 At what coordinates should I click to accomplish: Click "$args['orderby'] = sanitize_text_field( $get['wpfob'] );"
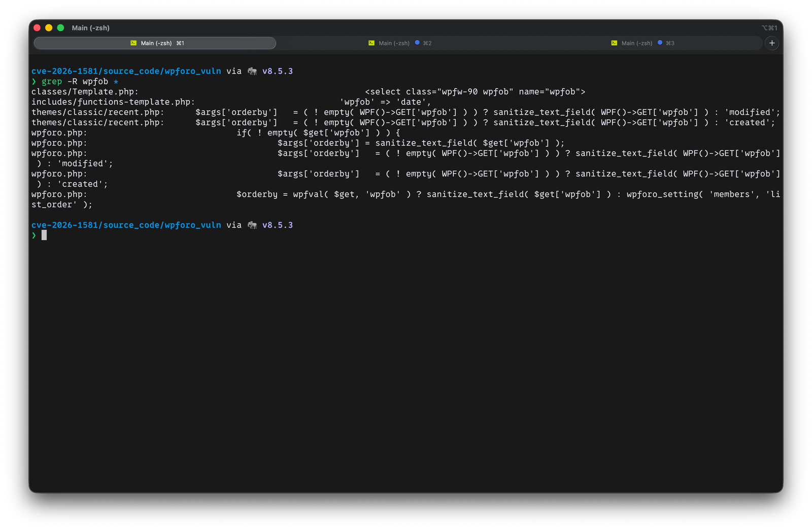[x=421, y=143]
